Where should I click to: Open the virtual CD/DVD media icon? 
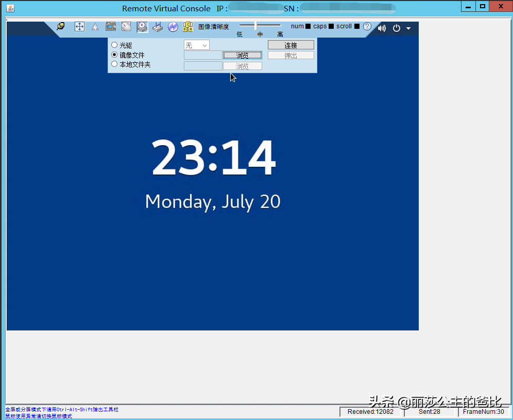(142, 27)
